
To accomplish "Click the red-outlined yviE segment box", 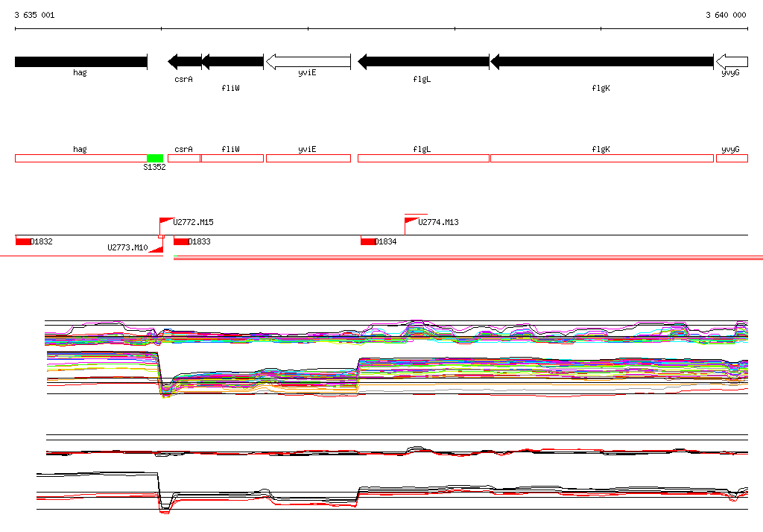I will point(308,158).
